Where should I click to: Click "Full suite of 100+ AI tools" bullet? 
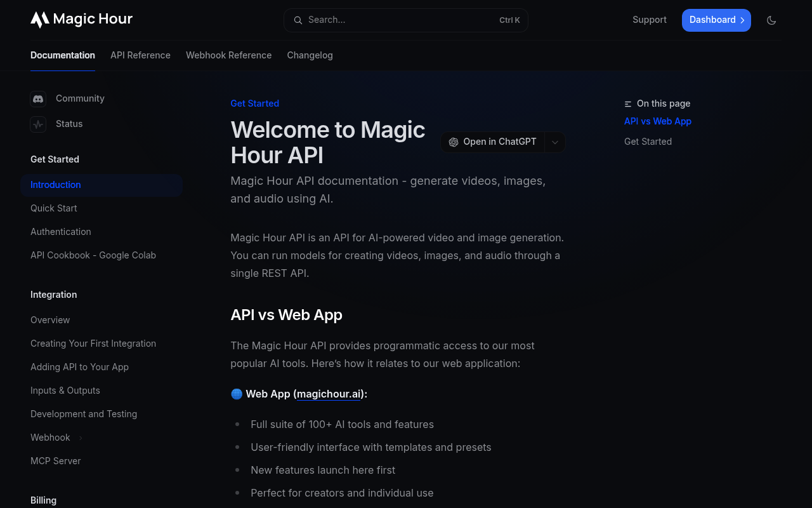pyautogui.click(x=342, y=424)
